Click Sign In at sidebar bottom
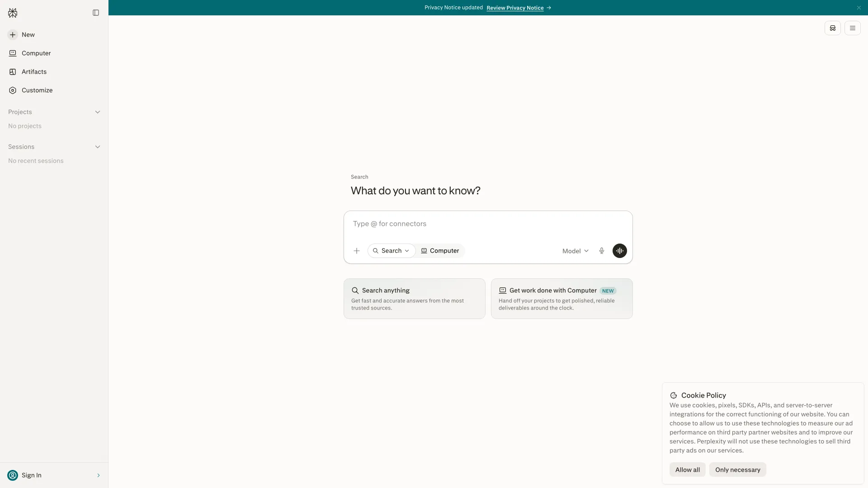 click(x=54, y=475)
